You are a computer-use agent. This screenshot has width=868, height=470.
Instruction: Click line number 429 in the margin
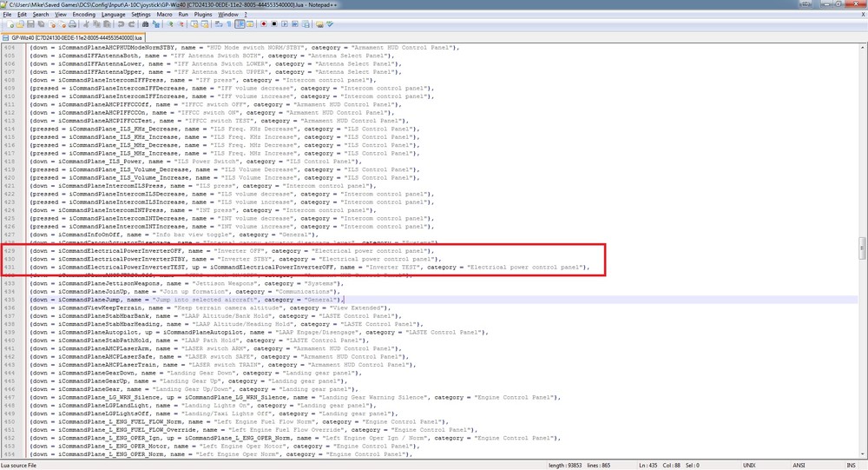tap(10, 251)
